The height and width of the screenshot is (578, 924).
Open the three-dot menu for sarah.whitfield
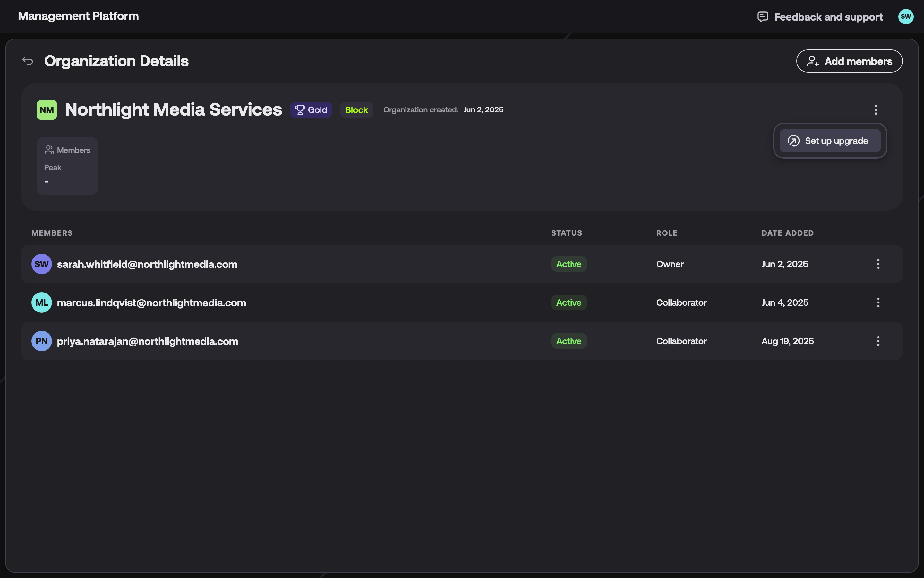pyautogui.click(x=878, y=264)
